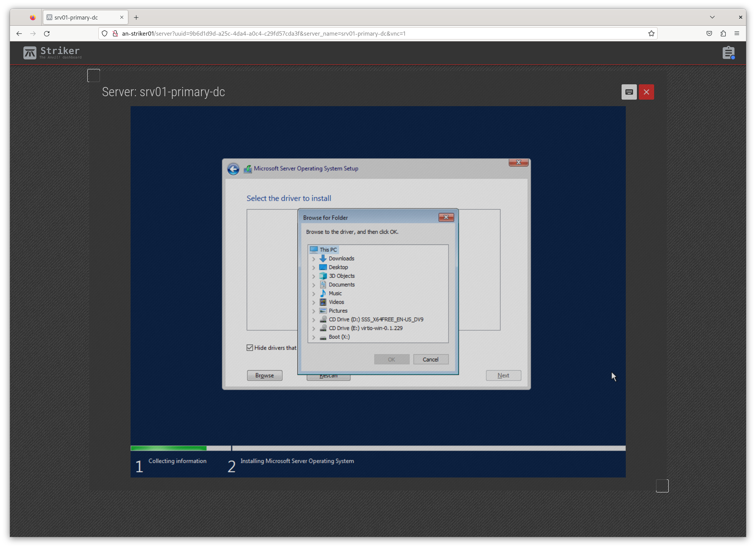The height and width of the screenshot is (548, 756).
Task: Open a new browser tab
Action: click(x=136, y=17)
